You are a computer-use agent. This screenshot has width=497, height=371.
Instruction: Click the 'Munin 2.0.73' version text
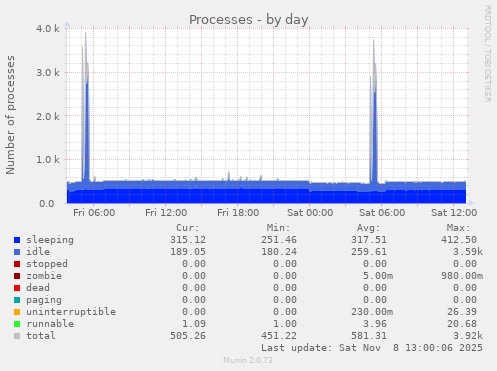(x=248, y=360)
